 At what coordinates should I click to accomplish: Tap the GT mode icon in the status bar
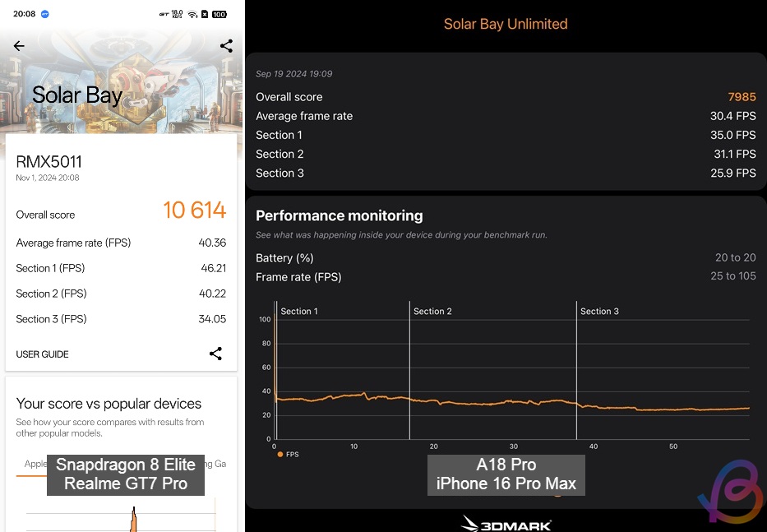tap(163, 14)
